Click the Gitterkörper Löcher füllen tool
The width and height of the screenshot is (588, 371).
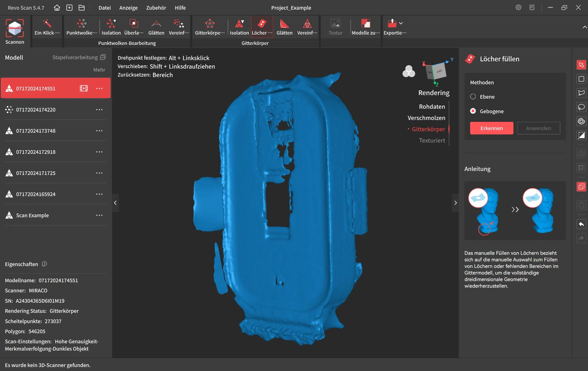[x=262, y=26]
